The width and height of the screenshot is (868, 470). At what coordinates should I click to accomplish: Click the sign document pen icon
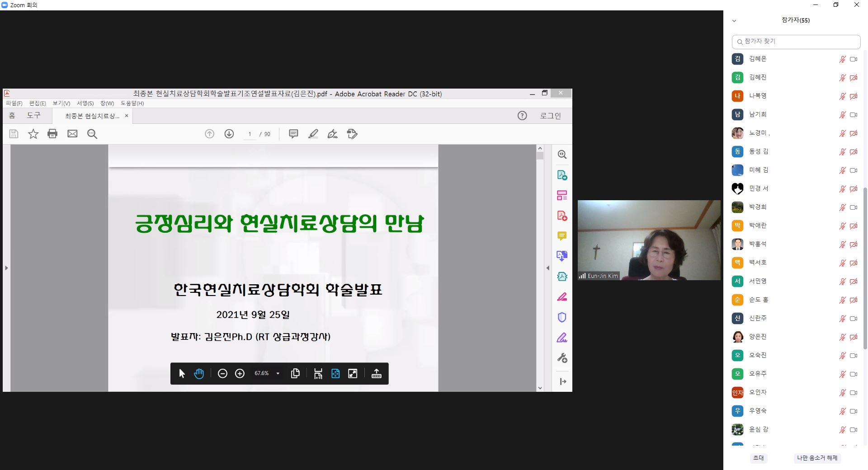tap(332, 134)
